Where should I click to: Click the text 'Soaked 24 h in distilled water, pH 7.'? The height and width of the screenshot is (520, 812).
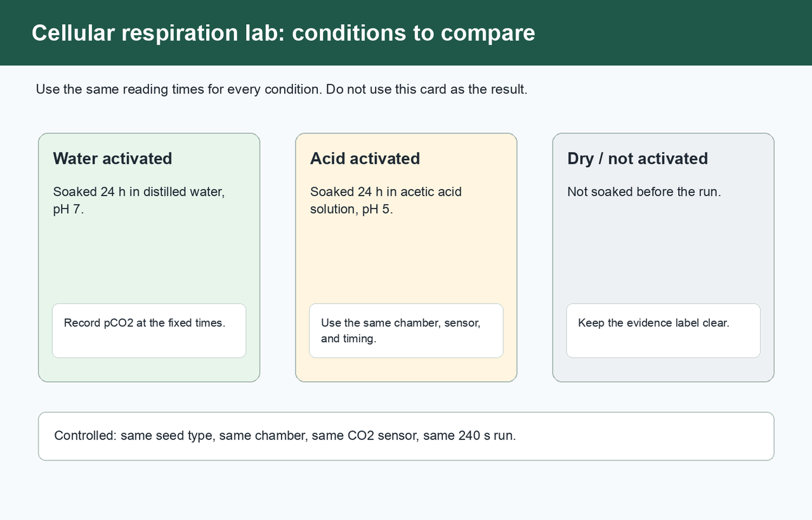tap(138, 201)
